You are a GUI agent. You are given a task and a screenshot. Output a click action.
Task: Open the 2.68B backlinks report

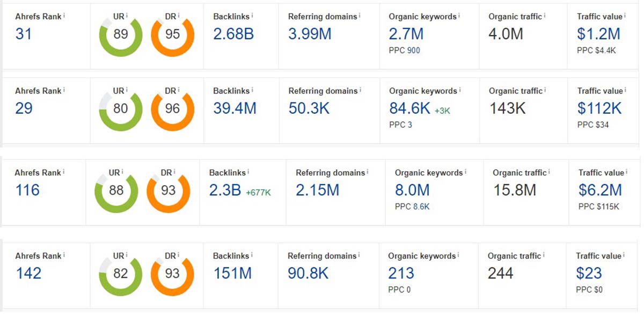(x=233, y=34)
